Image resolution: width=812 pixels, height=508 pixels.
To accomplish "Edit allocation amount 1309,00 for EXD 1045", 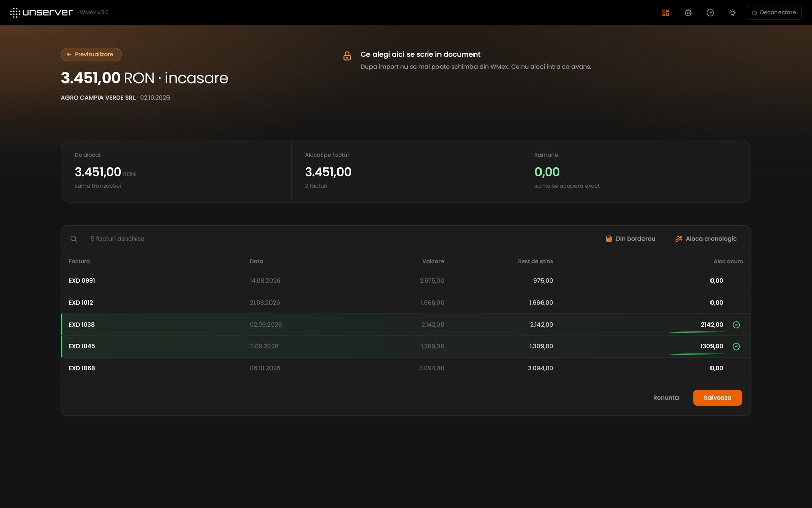I will pyautogui.click(x=696, y=346).
